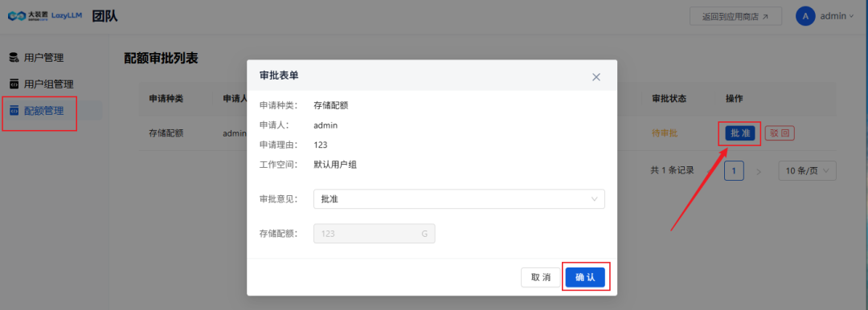Click the 存储配额 input field with 123
The height and width of the screenshot is (310, 868).
point(375,234)
